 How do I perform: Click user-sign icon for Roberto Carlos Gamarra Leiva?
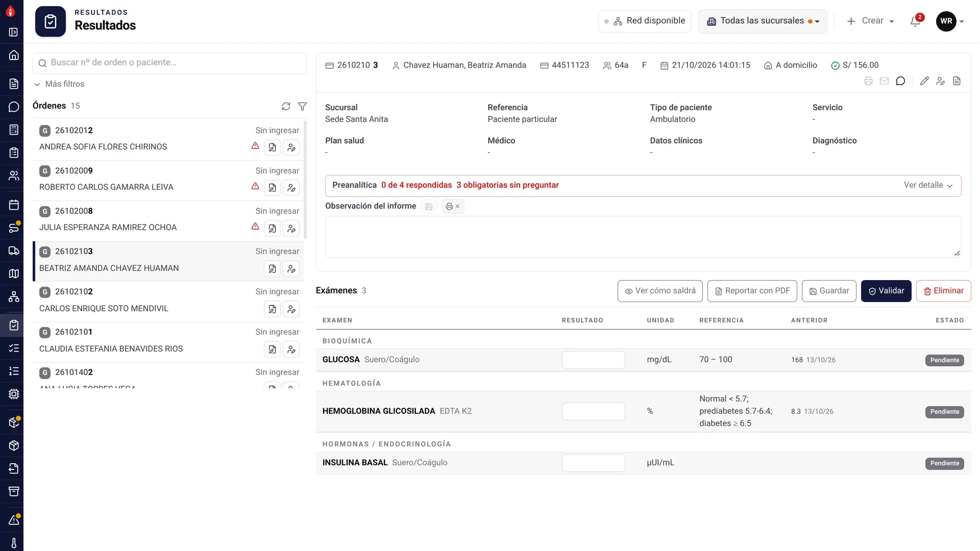click(291, 188)
